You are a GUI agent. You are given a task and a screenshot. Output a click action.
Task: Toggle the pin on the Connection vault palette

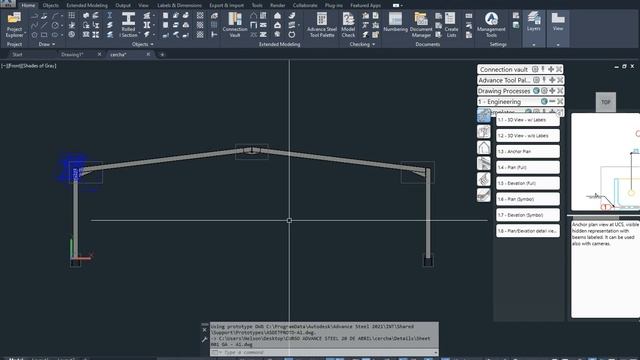(543, 69)
